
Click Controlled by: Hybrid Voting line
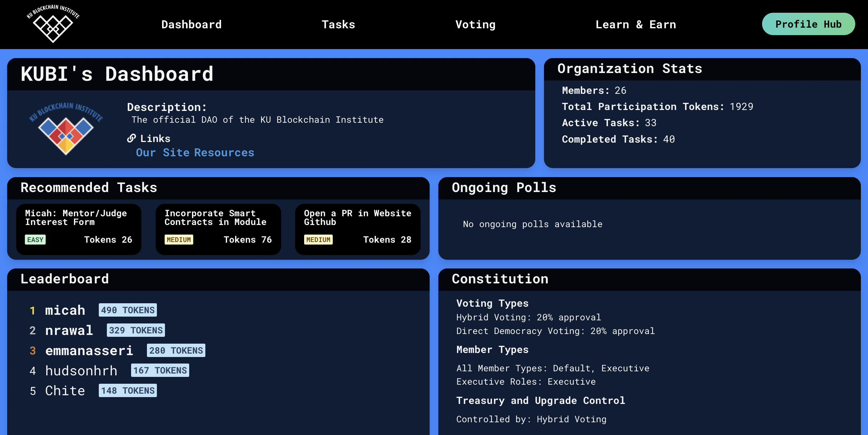[x=531, y=419]
